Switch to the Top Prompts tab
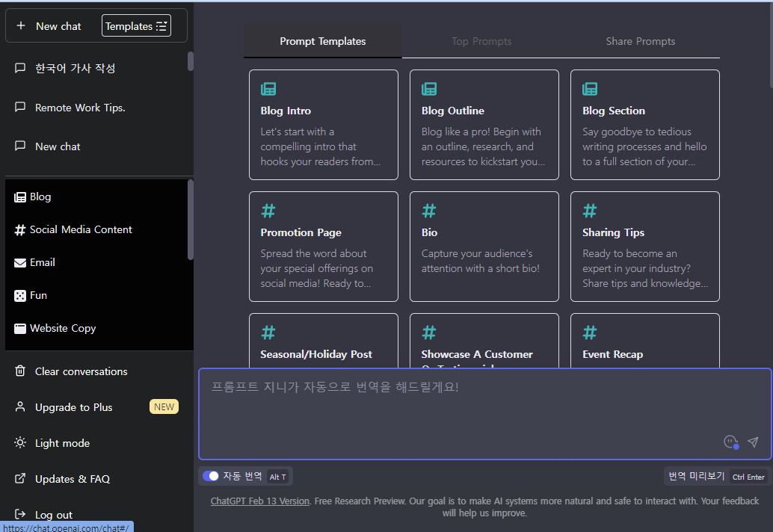The width and height of the screenshot is (773, 532). click(x=481, y=41)
